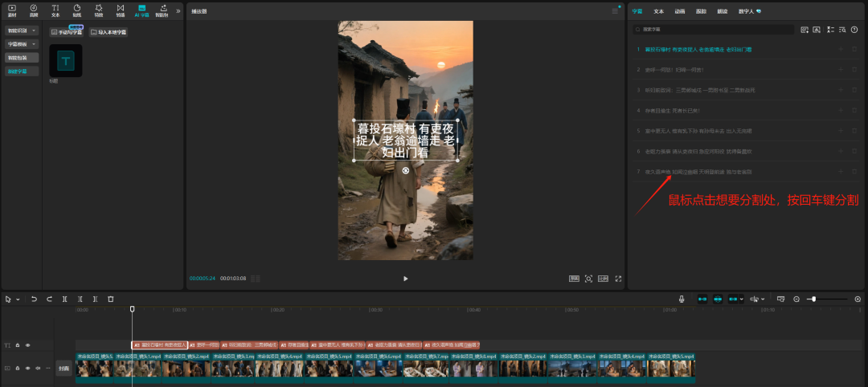Select caption row 1 暮投石壕村
This screenshot has height=387, width=868.
pos(747,49)
